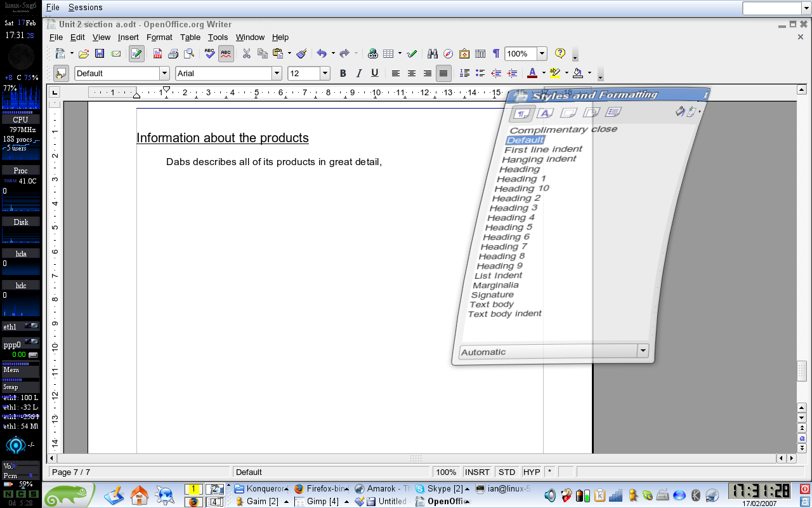The height and width of the screenshot is (508, 812).
Task: Run spellcheck icon
Action: [x=210, y=54]
